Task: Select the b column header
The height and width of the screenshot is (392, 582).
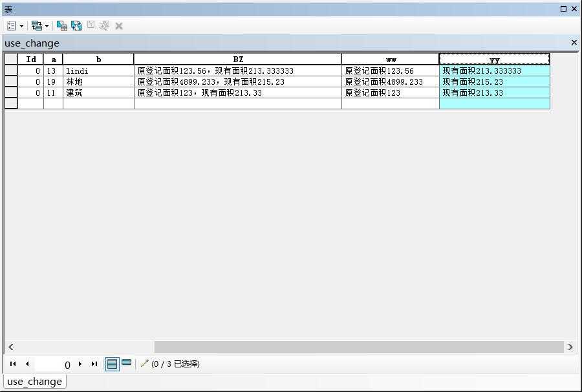Action: point(98,59)
